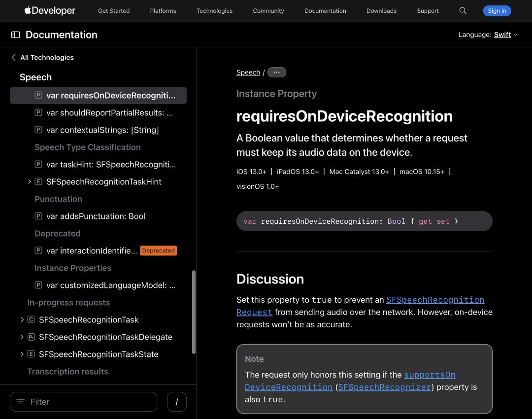Click into the Filter input field
Screen dimensions: 532x419
83,402
